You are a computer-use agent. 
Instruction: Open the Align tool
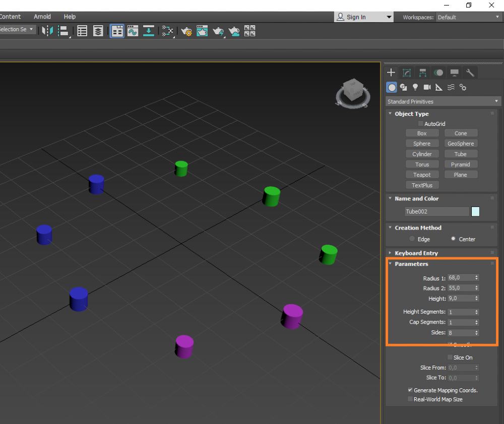pyautogui.click(x=64, y=31)
